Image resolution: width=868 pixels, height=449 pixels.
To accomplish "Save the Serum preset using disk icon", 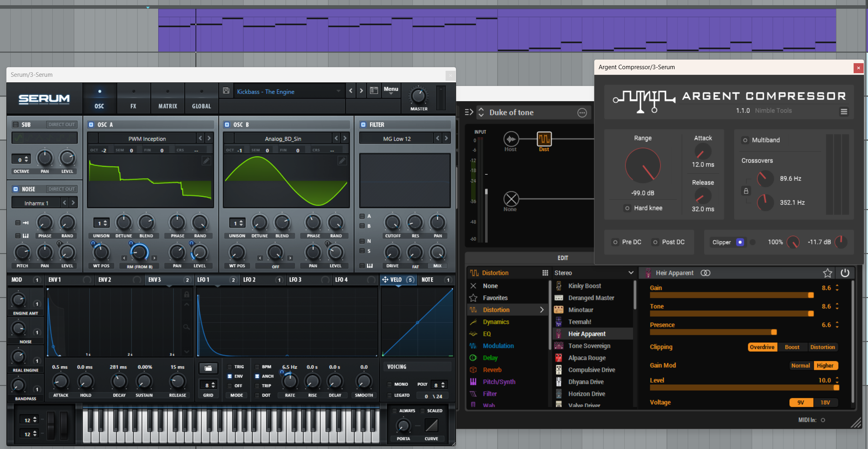I will 226,91.
